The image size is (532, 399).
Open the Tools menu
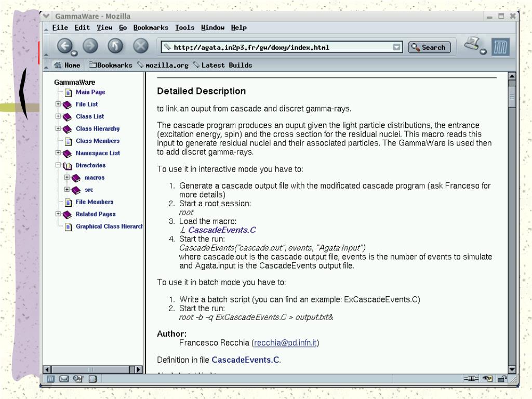pos(184,28)
